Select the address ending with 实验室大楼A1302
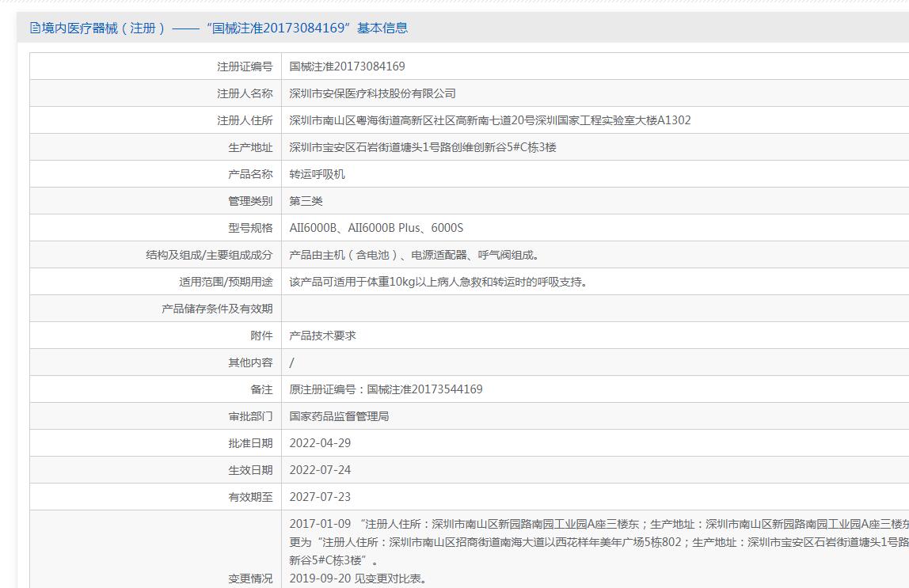This screenshot has width=909, height=588. point(490,120)
